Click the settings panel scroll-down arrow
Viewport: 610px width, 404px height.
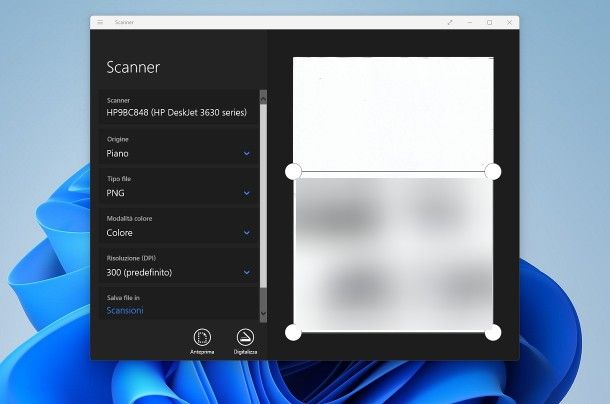pos(263,313)
